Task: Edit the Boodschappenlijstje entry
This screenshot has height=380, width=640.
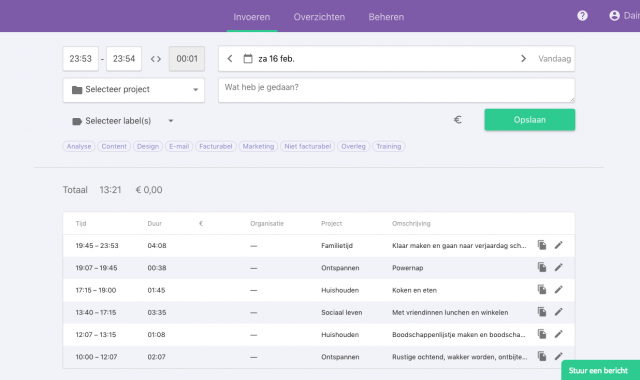Action: click(x=559, y=334)
